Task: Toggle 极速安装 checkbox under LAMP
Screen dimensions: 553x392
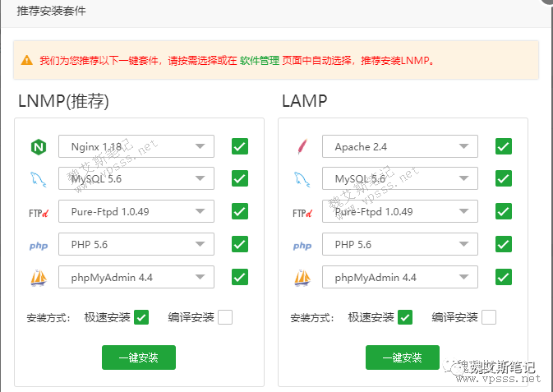Action: point(405,317)
